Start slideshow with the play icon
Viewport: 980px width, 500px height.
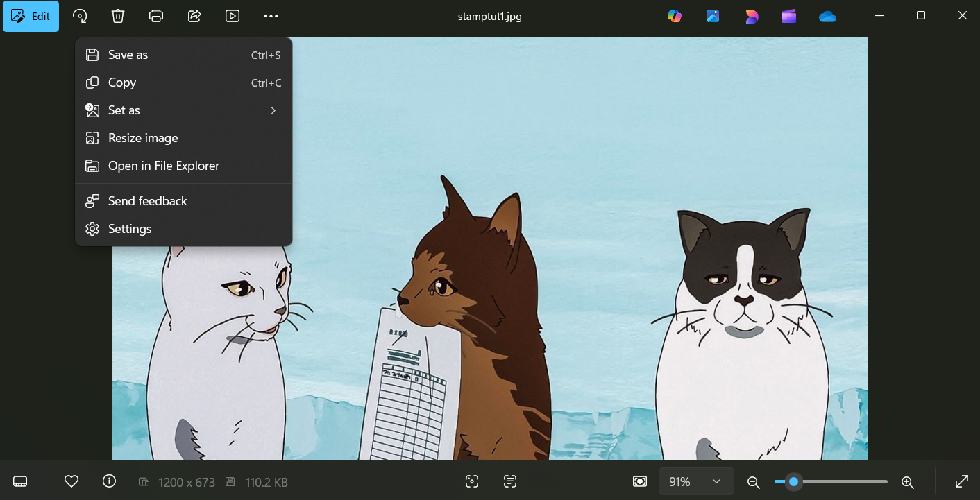233,16
